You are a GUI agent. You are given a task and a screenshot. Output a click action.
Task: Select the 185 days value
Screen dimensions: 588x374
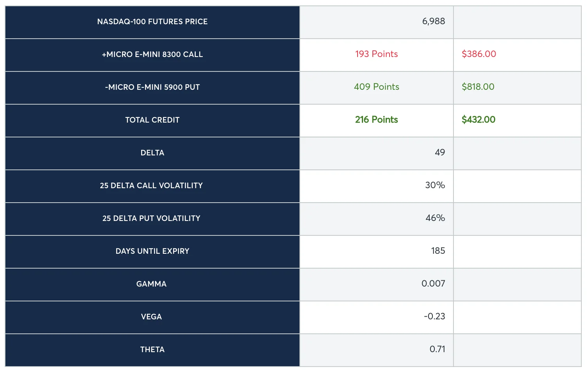(x=438, y=251)
